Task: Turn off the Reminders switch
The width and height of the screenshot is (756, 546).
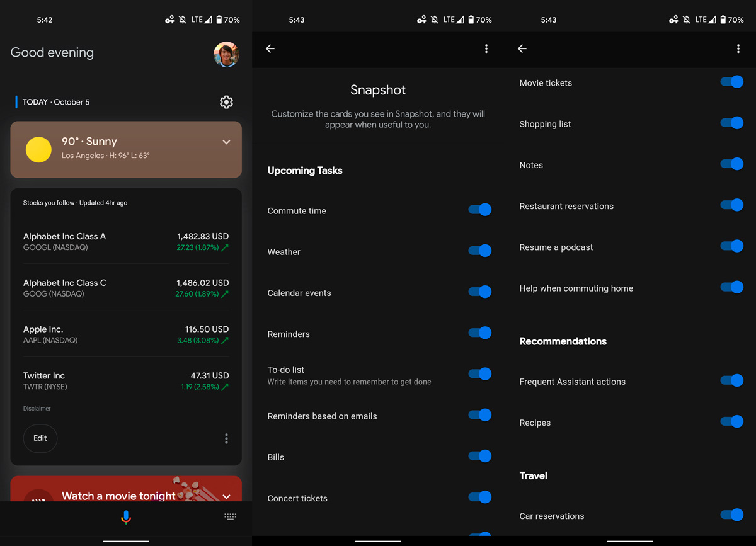Action: [480, 333]
